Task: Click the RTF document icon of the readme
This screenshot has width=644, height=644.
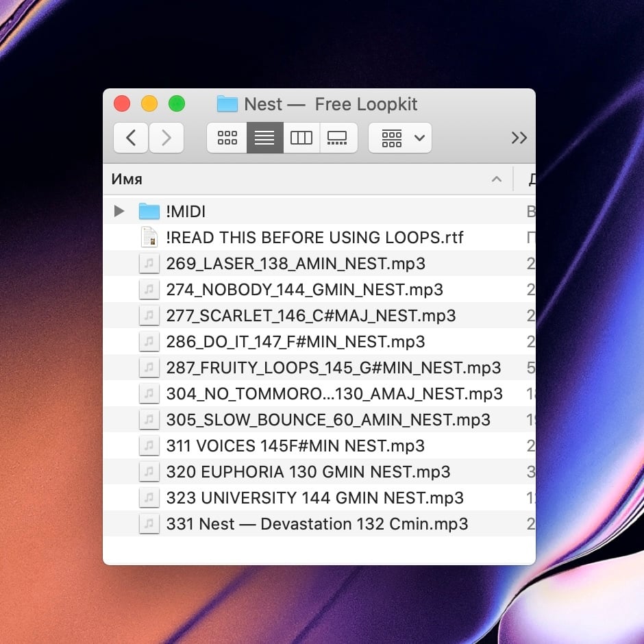Action: [149, 237]
